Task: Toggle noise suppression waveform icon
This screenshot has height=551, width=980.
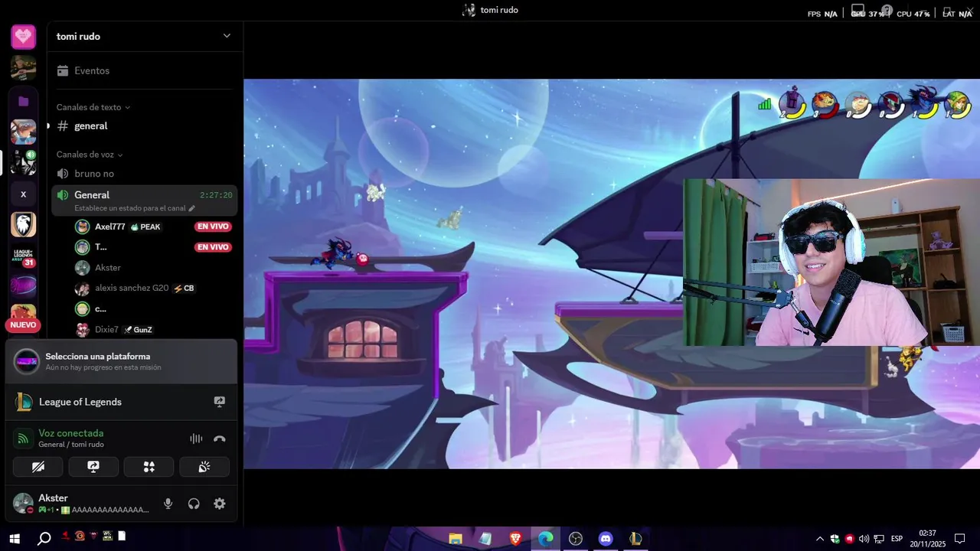Action: tap(196, 439)
